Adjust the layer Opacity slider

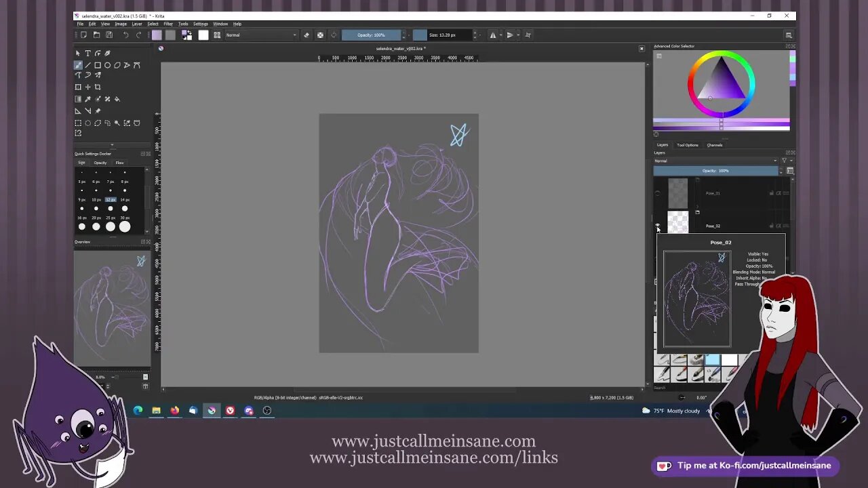[715, 171]
